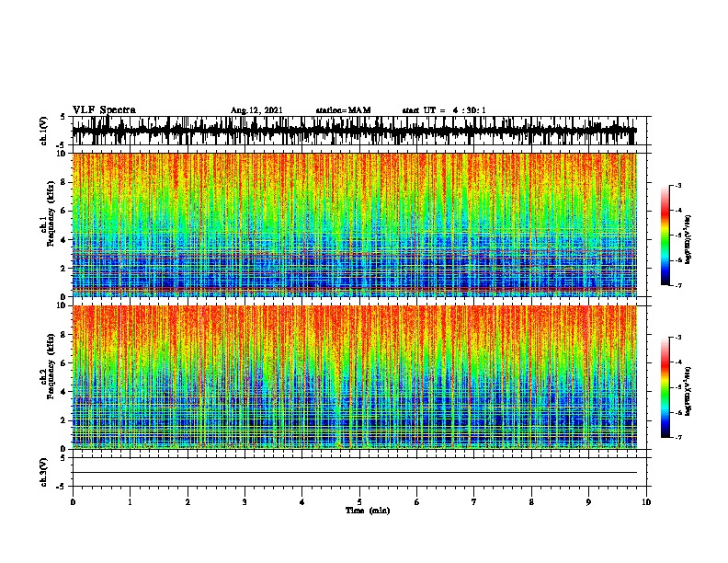Click the time axis tick label "8"
The height and width of the screenshot is (563, 728).
[x=531, y=502]
